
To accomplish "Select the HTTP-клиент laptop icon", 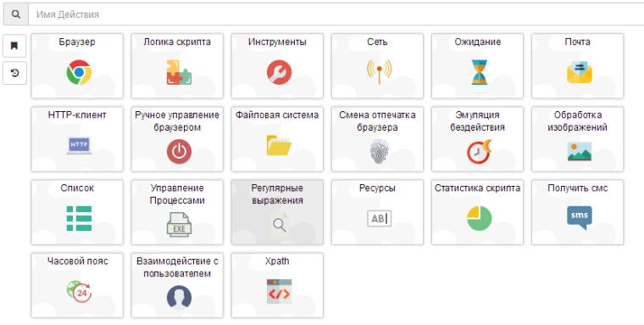I will point(79,146).
